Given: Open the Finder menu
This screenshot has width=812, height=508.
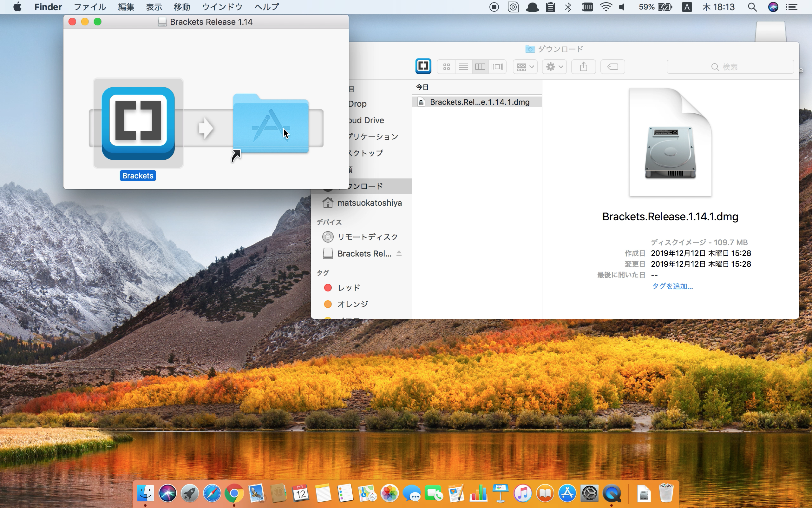Looking at the screenshot, I should tap(48, 7).
